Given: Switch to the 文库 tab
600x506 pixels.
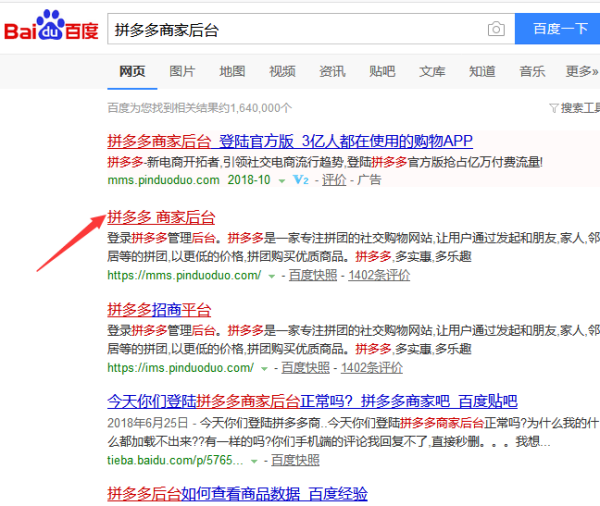Looking at the screenshot, I should pyautogui.click(x=432, y=71).
